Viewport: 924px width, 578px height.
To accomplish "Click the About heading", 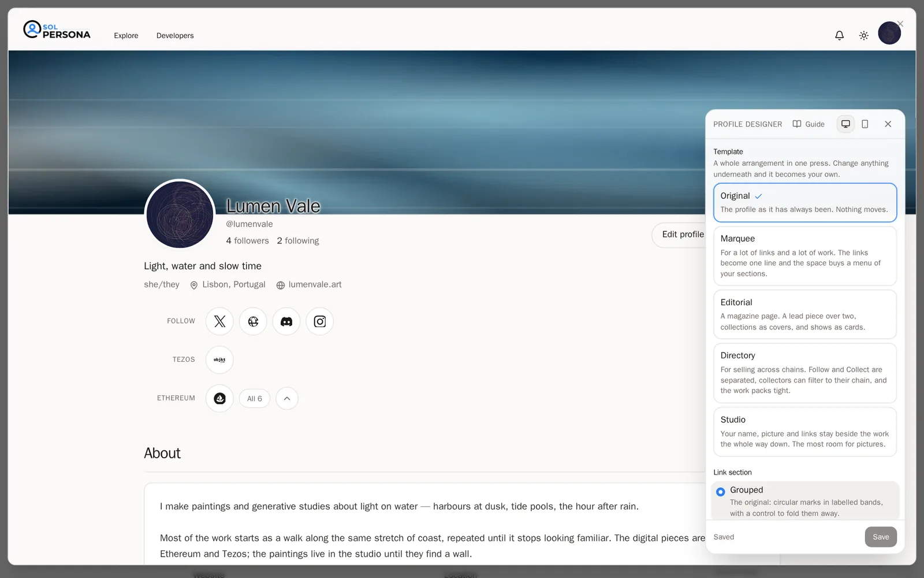I will [x=162, y=453].
